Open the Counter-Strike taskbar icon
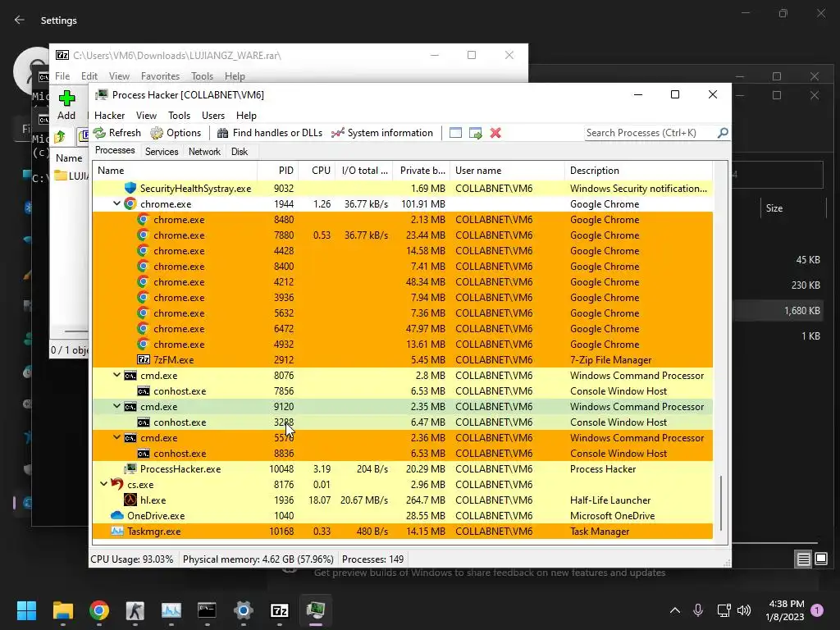The width and height of the screenshot is (840, 630). [x=135, y=610]
